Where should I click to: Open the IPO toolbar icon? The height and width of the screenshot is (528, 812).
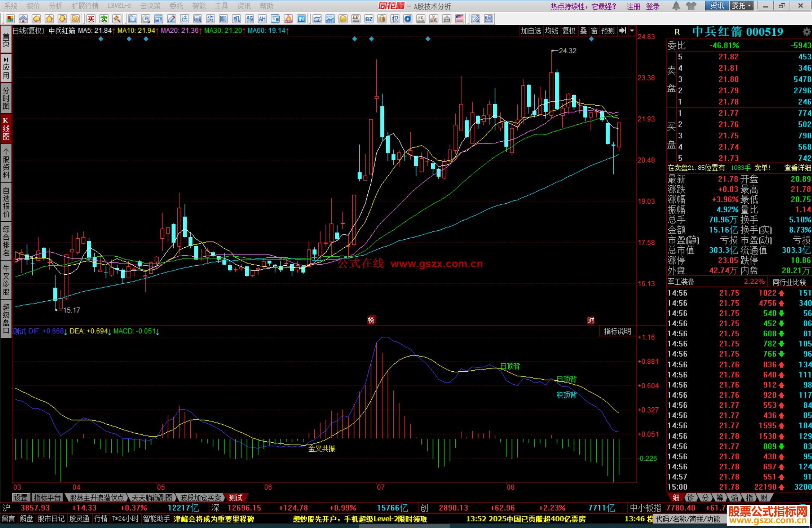coord(301,19)
